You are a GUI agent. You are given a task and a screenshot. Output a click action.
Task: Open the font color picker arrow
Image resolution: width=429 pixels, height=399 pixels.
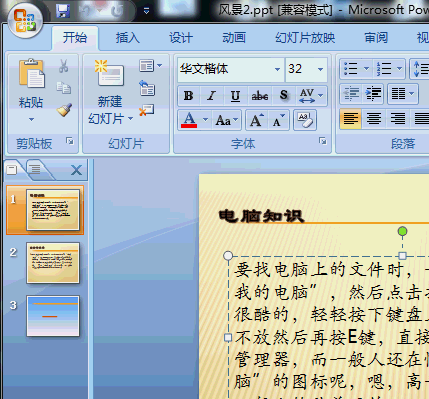click(x=206, y=120)
